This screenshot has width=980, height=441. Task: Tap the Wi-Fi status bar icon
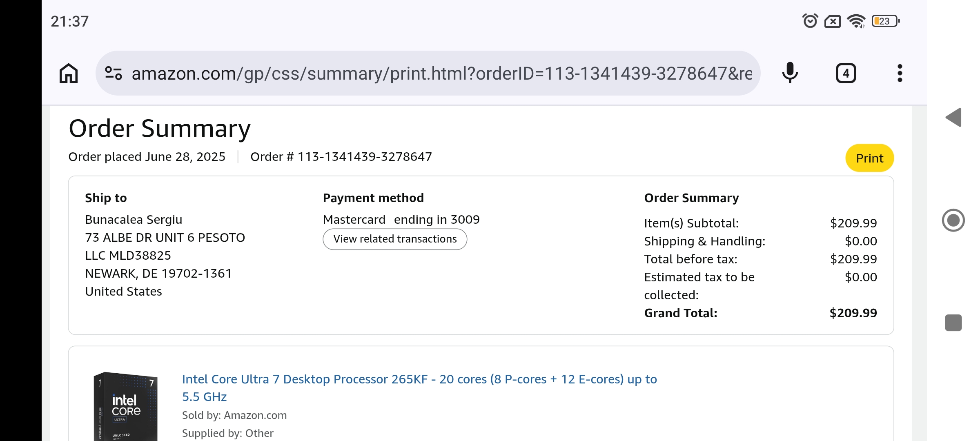click(x=856, y=21)
